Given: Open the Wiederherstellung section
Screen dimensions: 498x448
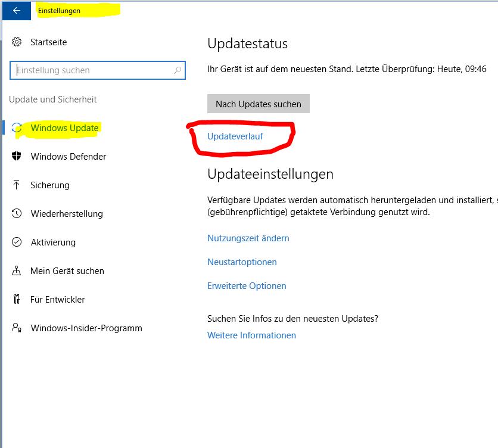Looking at the screenshot, I should [67, 214].
